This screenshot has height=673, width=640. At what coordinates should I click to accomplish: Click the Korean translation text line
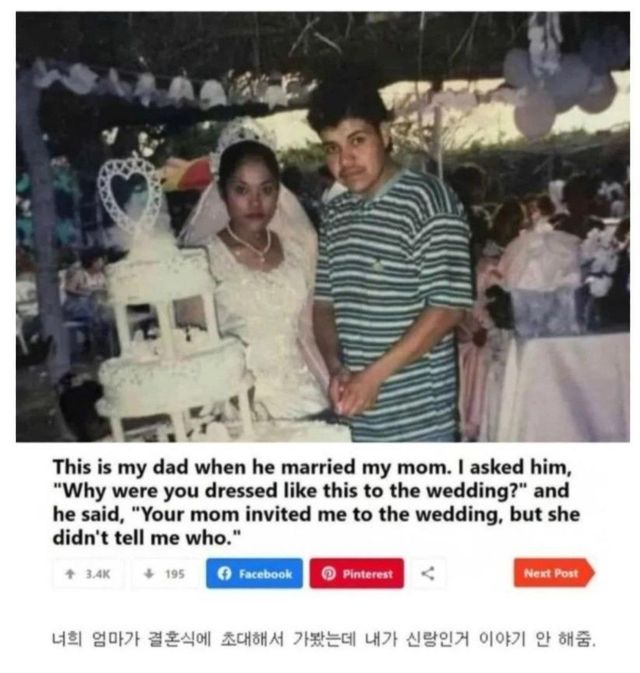coord(324,640)
